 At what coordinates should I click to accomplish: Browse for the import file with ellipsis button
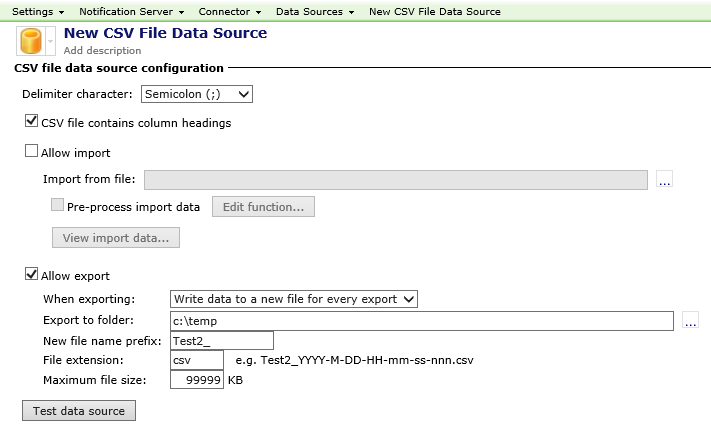point(665,180)
